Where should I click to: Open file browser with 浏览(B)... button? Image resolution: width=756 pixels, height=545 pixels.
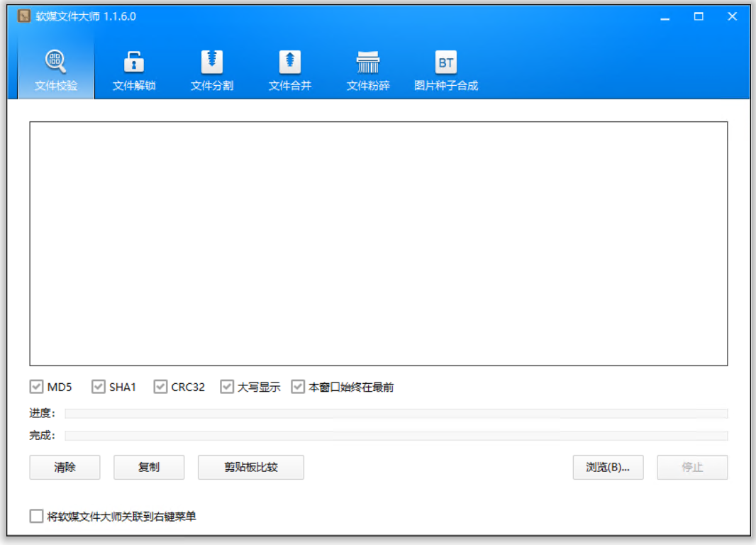point(608,467)
